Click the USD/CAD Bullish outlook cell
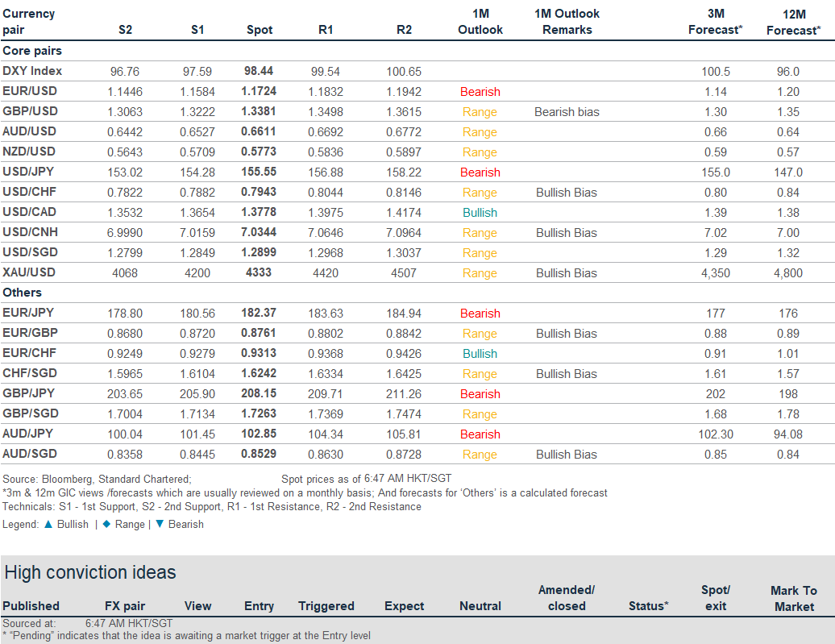Screen dimensions: 835x644 tap(480, 213)
